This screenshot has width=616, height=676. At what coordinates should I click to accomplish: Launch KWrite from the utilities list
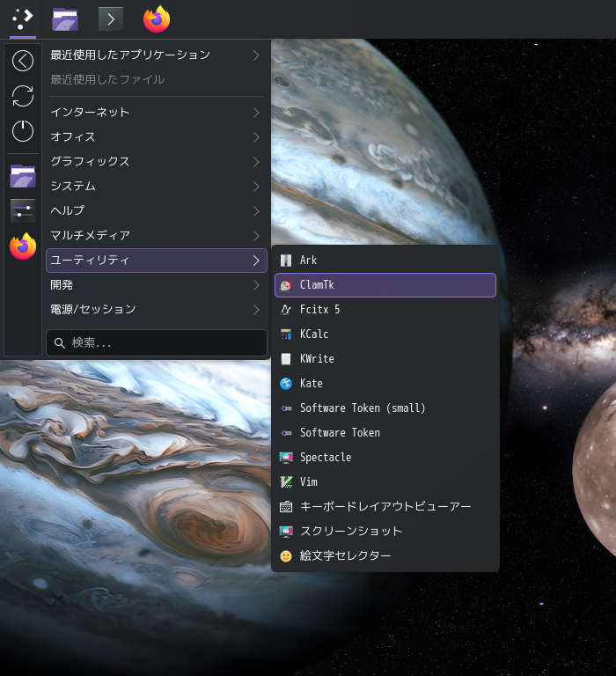coord(385,359)
